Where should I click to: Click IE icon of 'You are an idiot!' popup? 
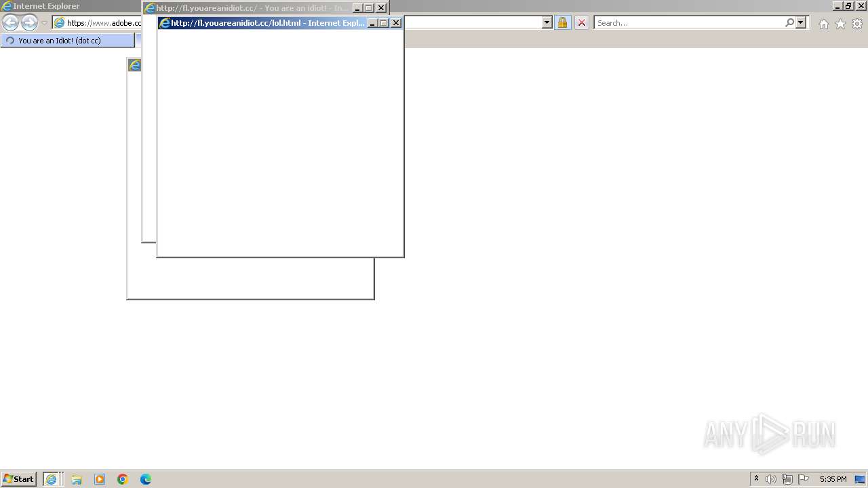point(150,8)
